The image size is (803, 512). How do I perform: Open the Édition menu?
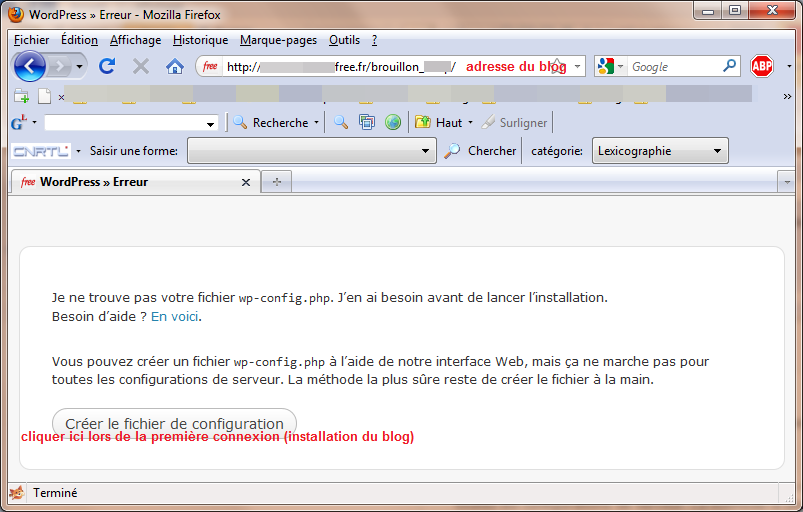(79, 40)
